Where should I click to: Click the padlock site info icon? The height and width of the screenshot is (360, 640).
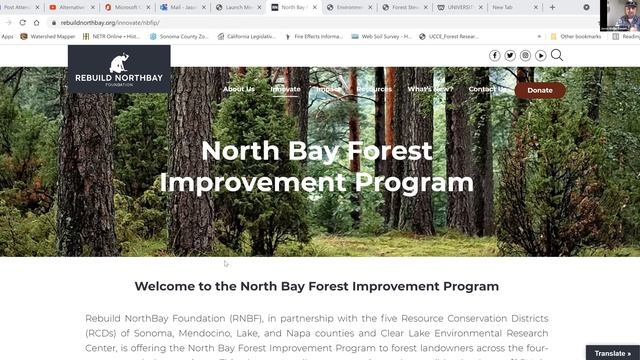coord(53,23)
